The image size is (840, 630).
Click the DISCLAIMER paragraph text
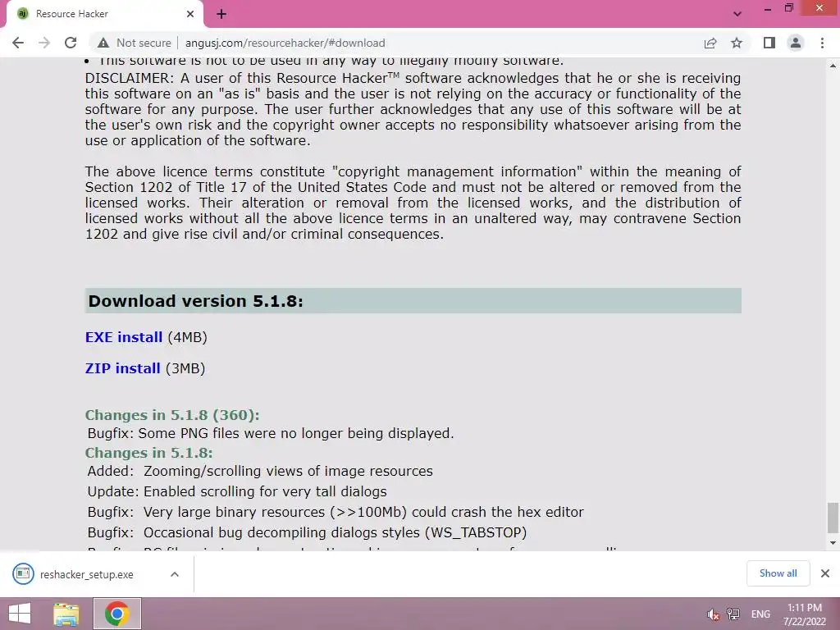click(x=413, y=109)
